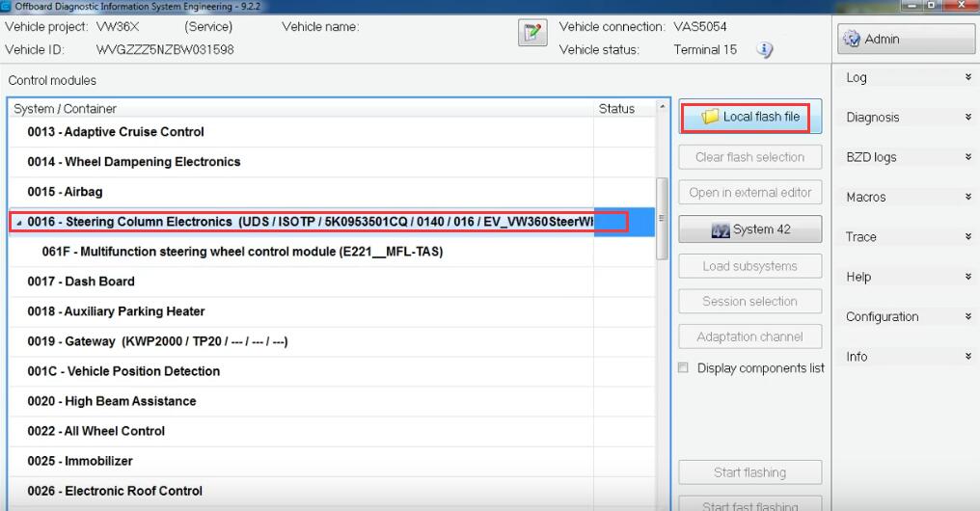Image resolution: width=980 pixels, height=511 pixels.
Task: Click the yellow folder icon on Local flash file
Action: 709,117
